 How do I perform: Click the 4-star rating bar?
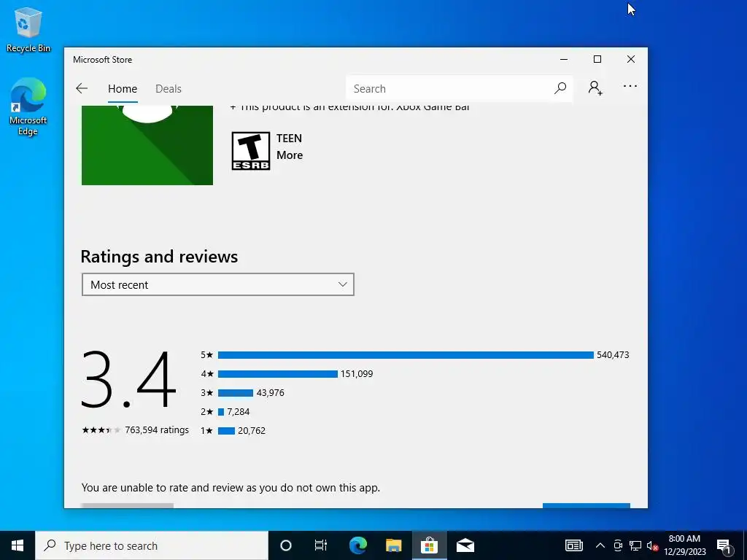point(278,374)
